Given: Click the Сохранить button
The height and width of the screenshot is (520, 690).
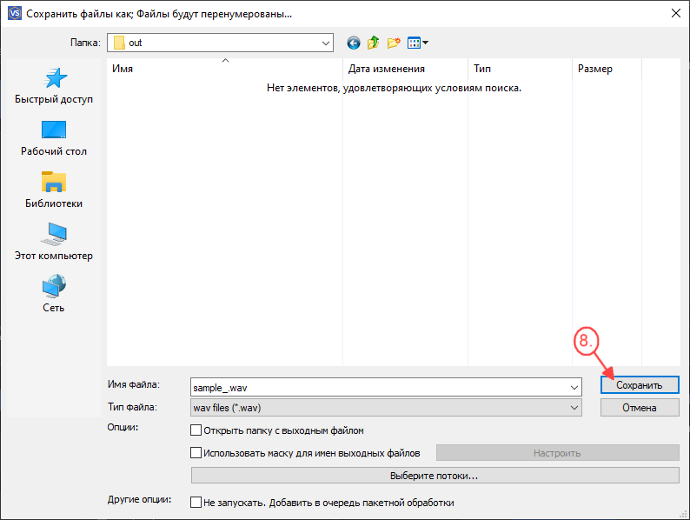Looking at the screenshot, I should click(639, 385).
